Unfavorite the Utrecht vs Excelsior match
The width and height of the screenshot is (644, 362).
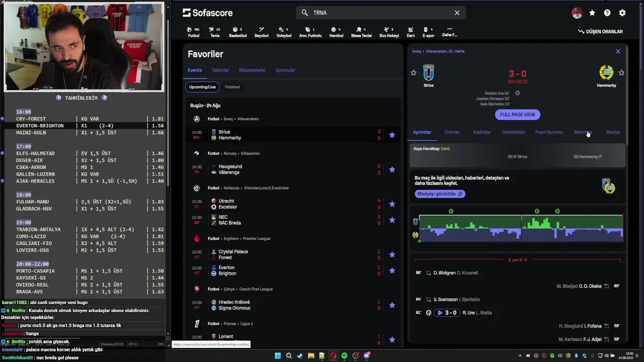click(392, 204)
